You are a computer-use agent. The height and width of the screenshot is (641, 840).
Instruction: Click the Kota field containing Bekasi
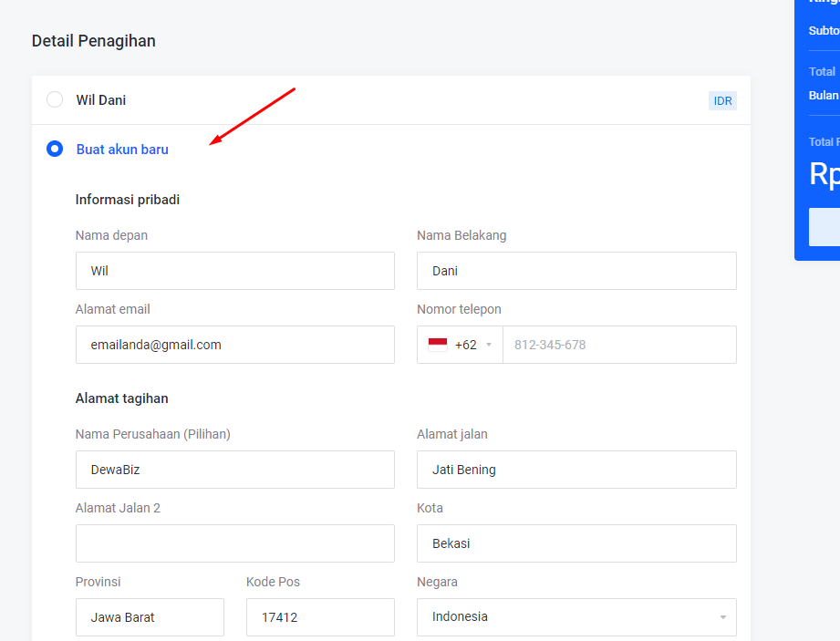pyautogui.click(x=576, y=543)
